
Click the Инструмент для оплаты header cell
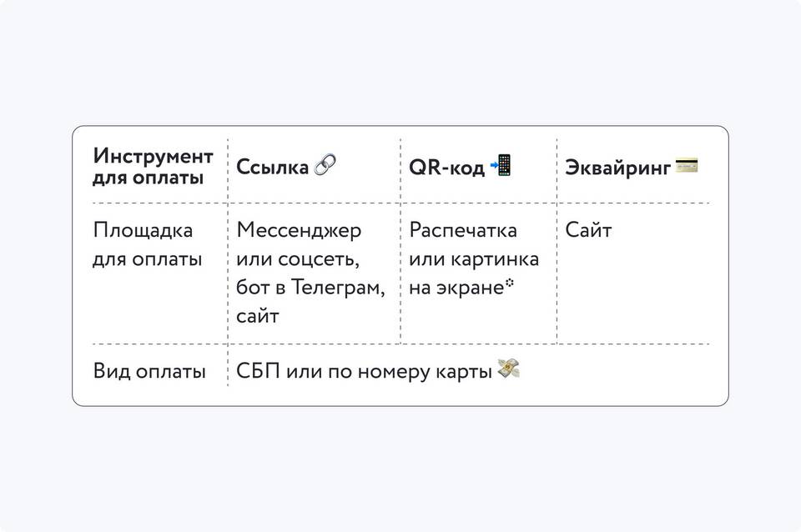[x=153, y=167]
